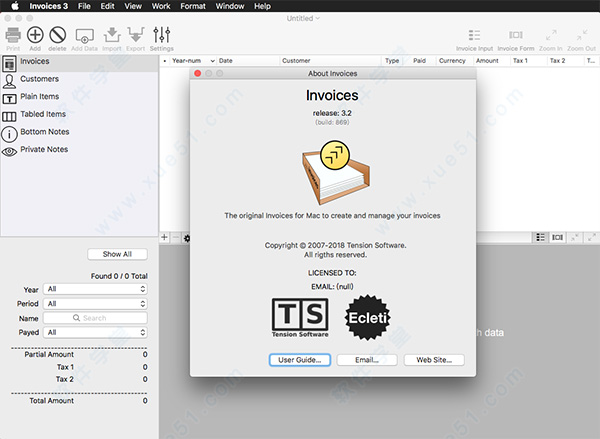Screen dimensions: 600x439
Task: Click the Tax 2 column header
Action: click(x=565, y=60)
